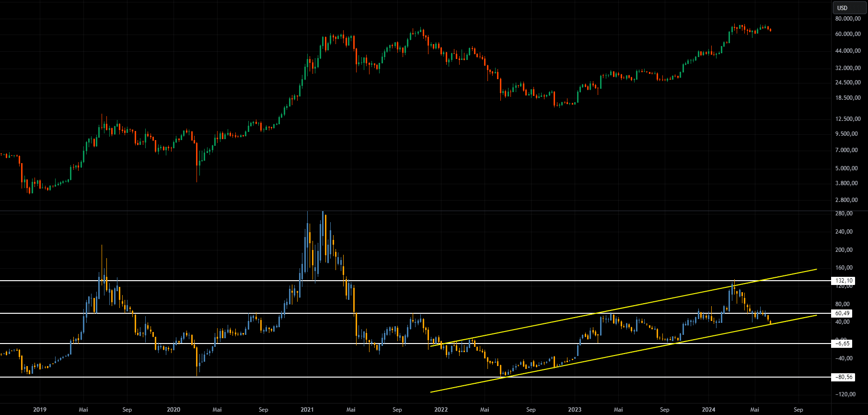This screenshot has width=868, height=415.
Task: Click the 160,00 indicator axis label
Action: pos(844,268)
